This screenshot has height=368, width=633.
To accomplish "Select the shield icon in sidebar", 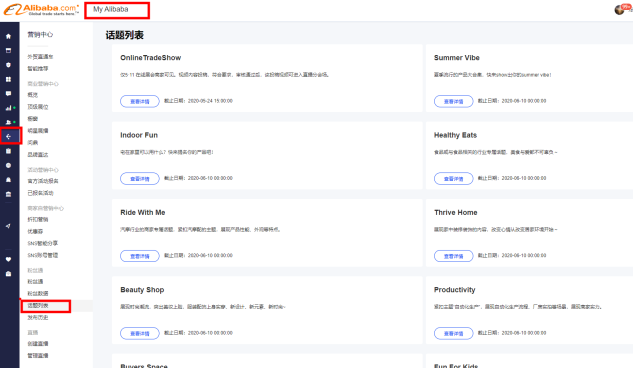I will [x=8, y=65].
